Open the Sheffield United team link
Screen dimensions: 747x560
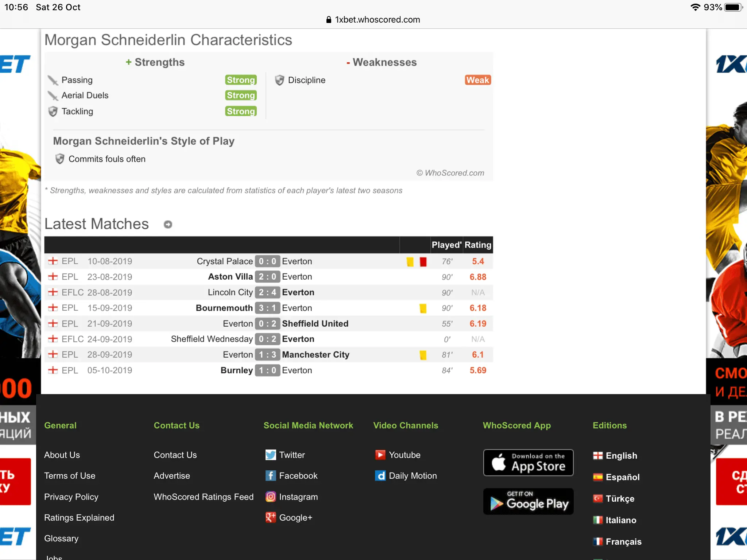[x=315, y=324]
